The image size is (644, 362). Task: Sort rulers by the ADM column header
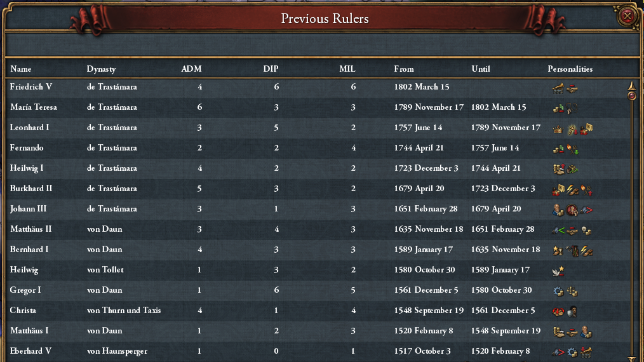pos(191,69)
